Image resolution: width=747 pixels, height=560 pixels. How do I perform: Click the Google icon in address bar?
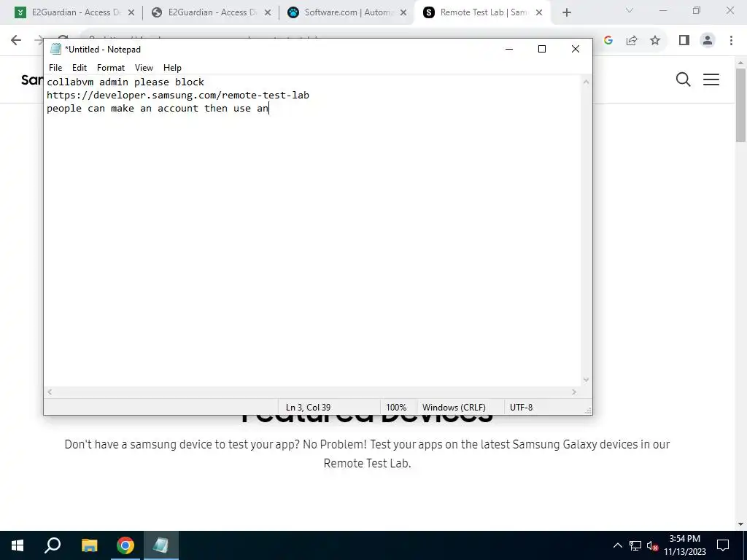608,41
